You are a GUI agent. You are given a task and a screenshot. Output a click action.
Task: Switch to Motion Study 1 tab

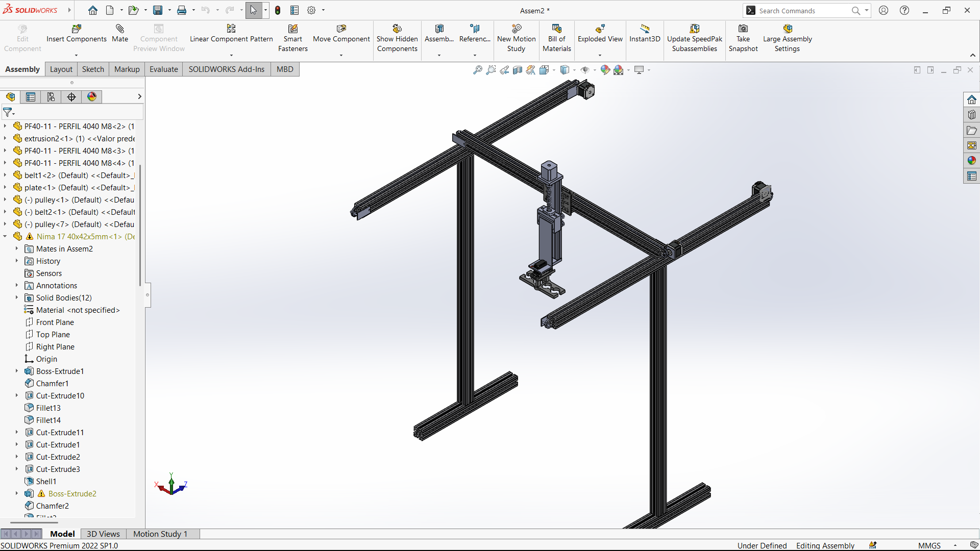tap(160, 534)
